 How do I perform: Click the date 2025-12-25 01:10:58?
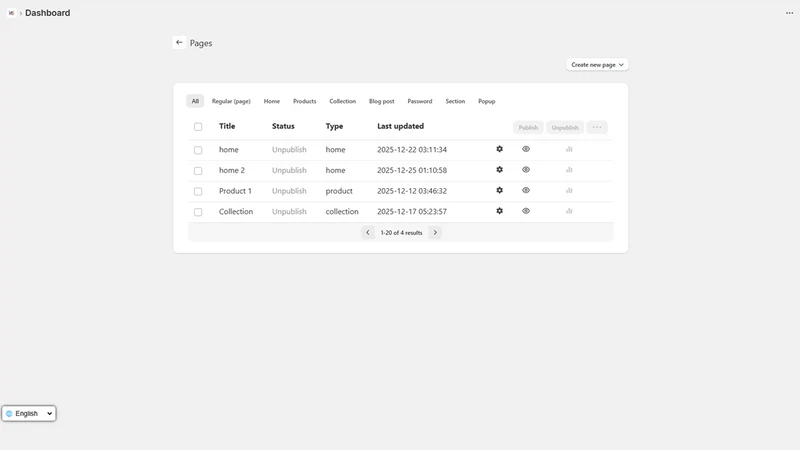(412, 170)
